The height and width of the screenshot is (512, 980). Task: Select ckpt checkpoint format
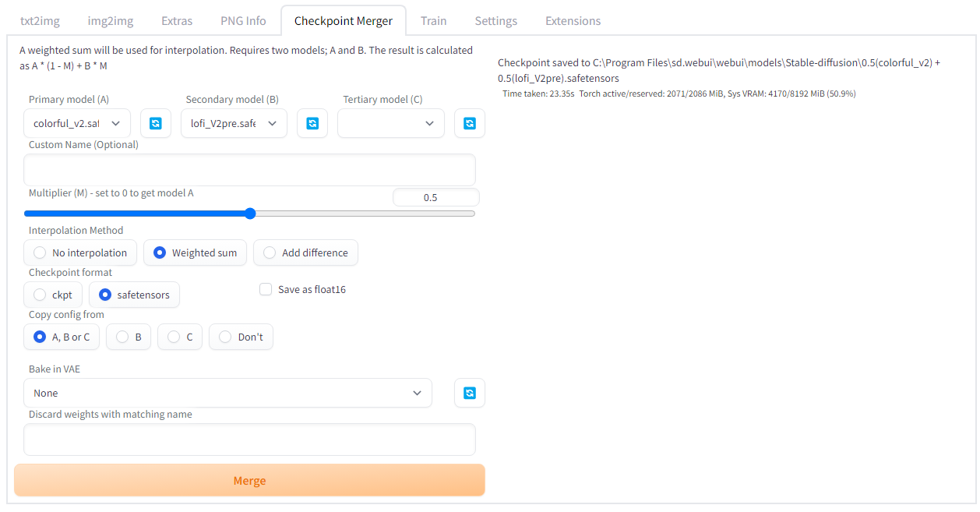[x=37, y=294]
